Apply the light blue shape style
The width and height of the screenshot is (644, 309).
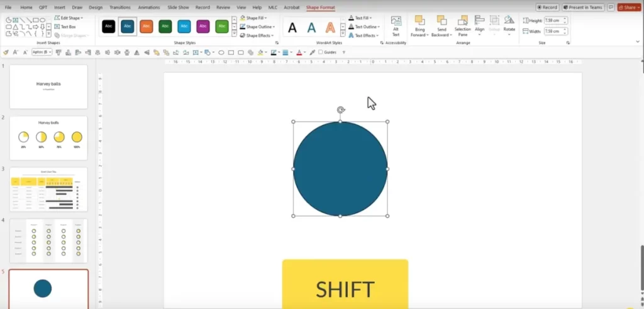pos(184,26)
